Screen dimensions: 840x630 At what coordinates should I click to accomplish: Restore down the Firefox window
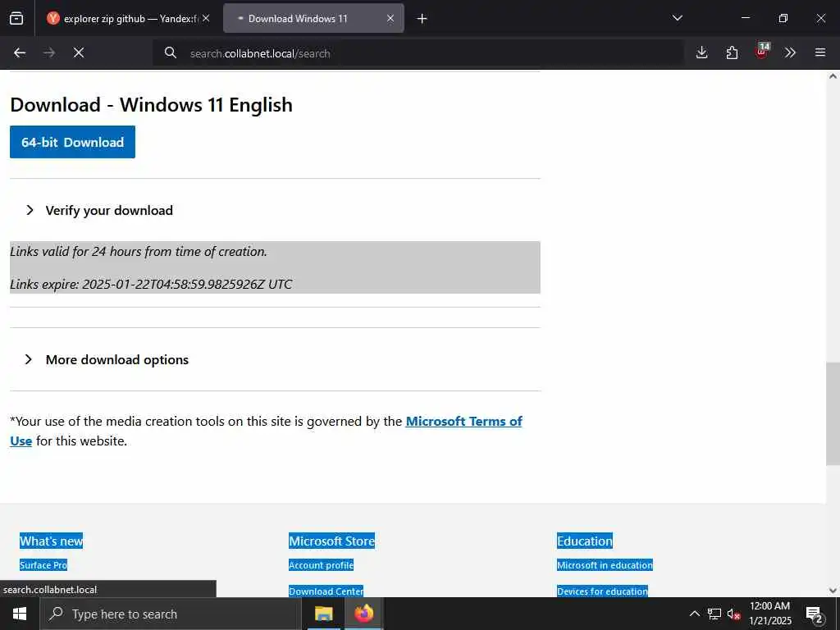point(783,18)
